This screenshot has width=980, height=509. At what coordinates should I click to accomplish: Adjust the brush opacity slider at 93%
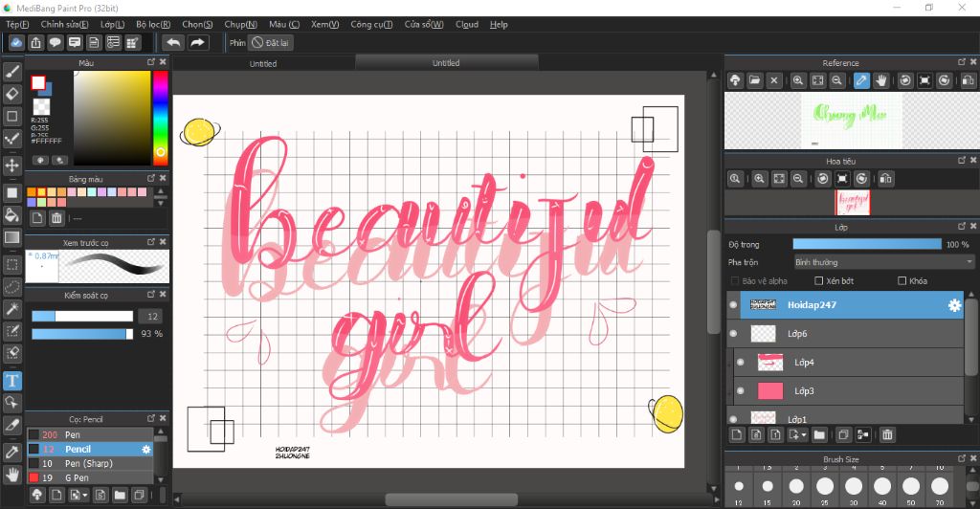pyautogui.click(x=82, y=334)
